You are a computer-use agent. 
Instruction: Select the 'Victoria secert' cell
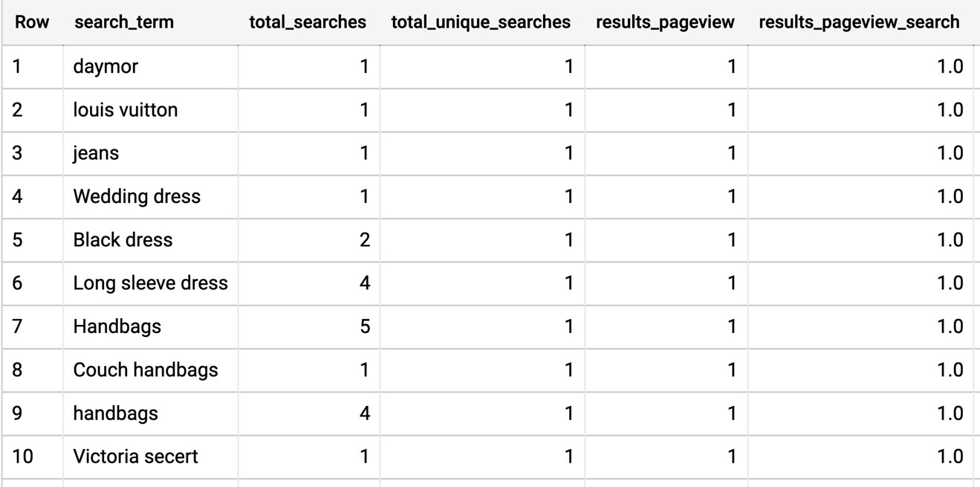[x=151, y=456]
